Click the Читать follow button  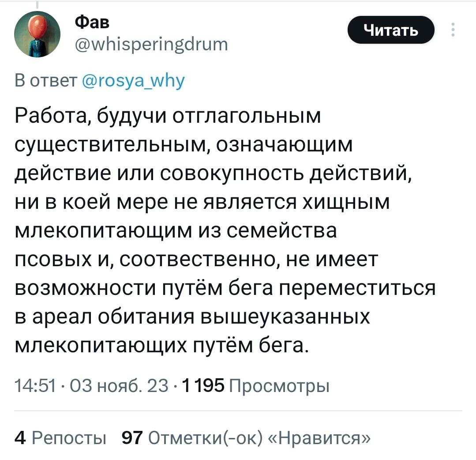click(x=391, y=30)
